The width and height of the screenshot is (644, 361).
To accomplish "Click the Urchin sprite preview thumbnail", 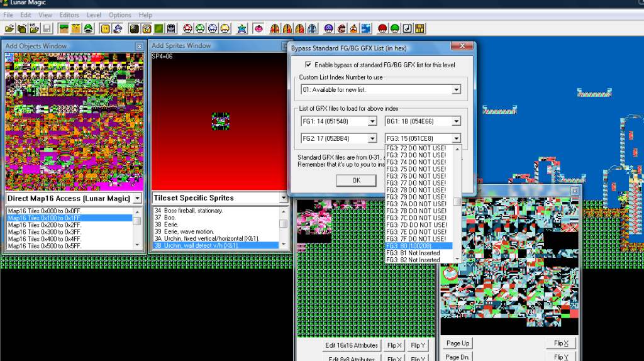I will coord(221,121).
